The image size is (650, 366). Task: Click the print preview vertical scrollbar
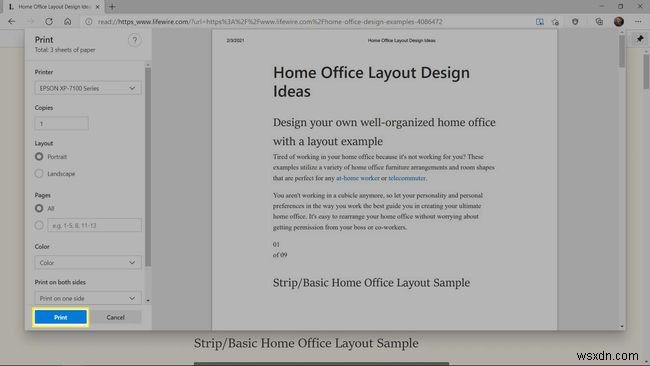click(x=621, y=51)
